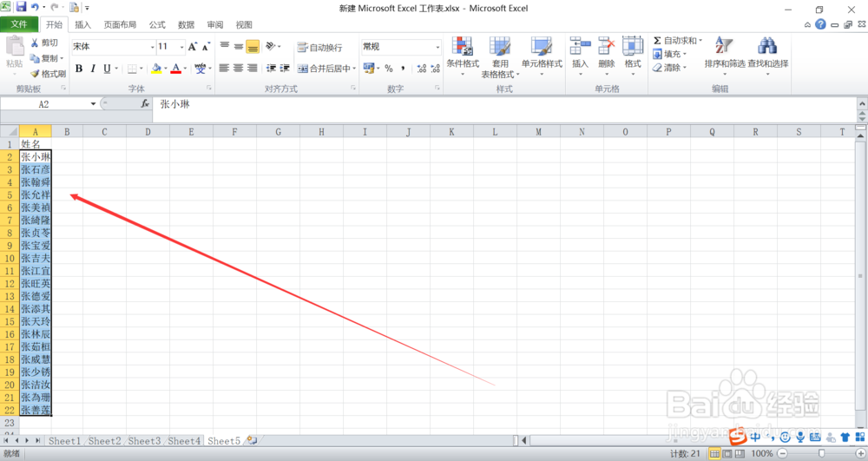
Task: Click the font color red A icon
Action: coord(176,69)
